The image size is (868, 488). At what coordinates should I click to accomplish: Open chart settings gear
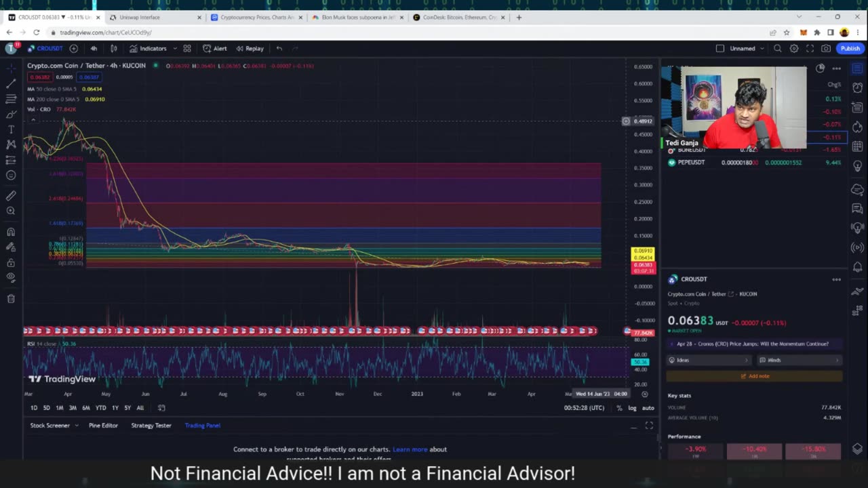(x=794, y=48)
